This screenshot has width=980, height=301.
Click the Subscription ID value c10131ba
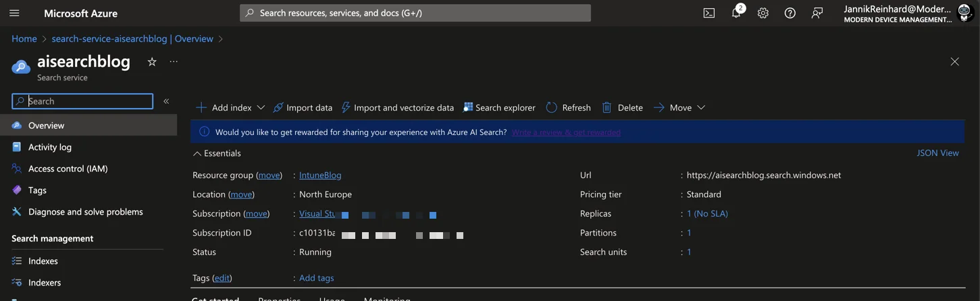pos(317,233)
